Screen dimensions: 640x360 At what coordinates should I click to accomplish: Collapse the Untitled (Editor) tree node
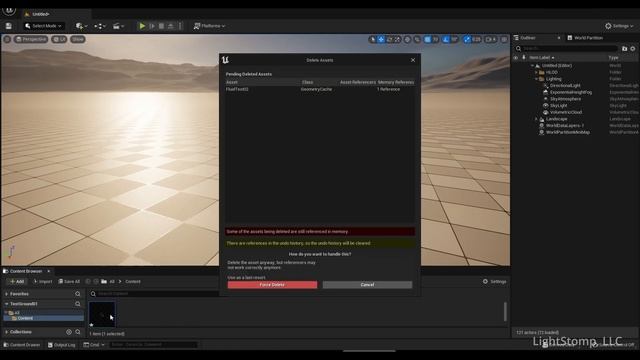[x=532, y=66]
